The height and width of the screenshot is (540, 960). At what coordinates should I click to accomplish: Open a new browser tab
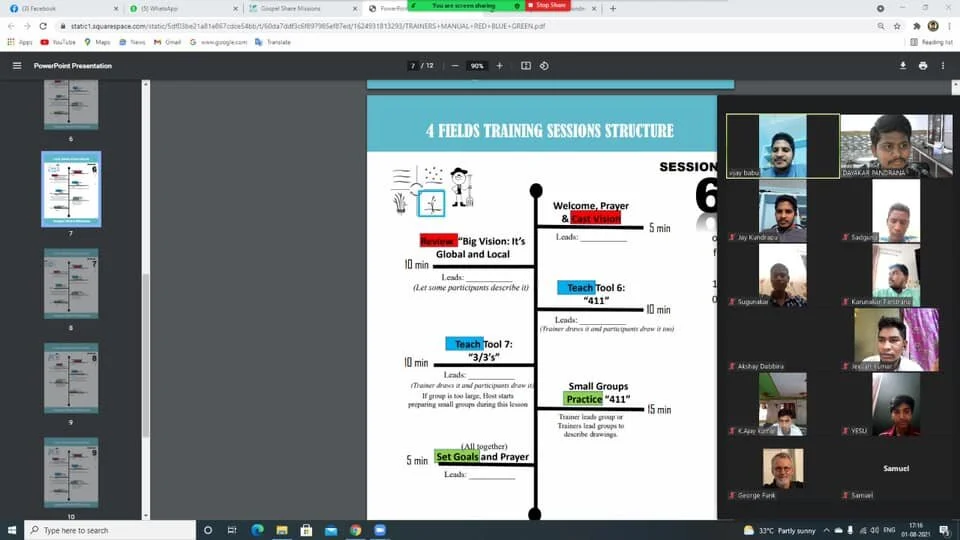click(613, 9)
